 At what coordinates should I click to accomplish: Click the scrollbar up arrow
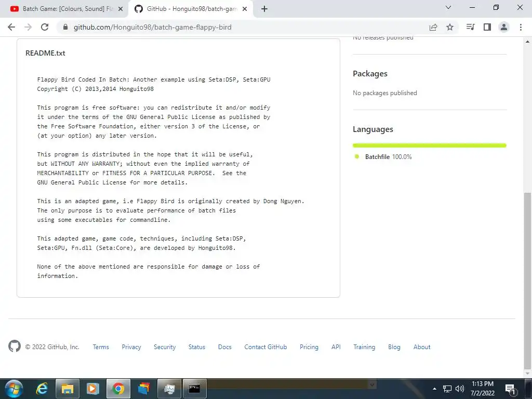tap(528, 42)
